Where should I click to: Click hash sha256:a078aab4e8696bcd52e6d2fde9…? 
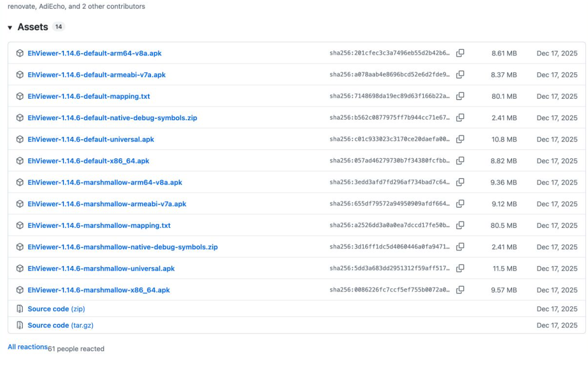[x=390, y=75]
